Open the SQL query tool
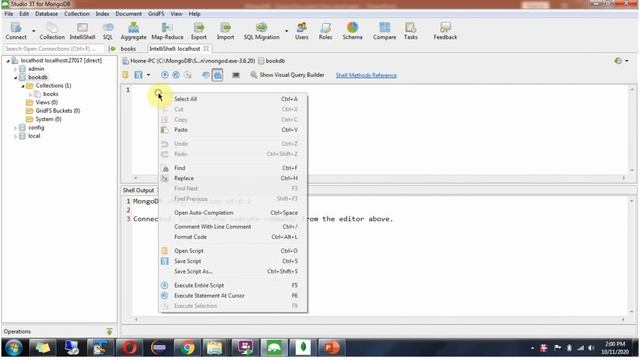This screenshot has width=640, height=360. click(108, 31)
